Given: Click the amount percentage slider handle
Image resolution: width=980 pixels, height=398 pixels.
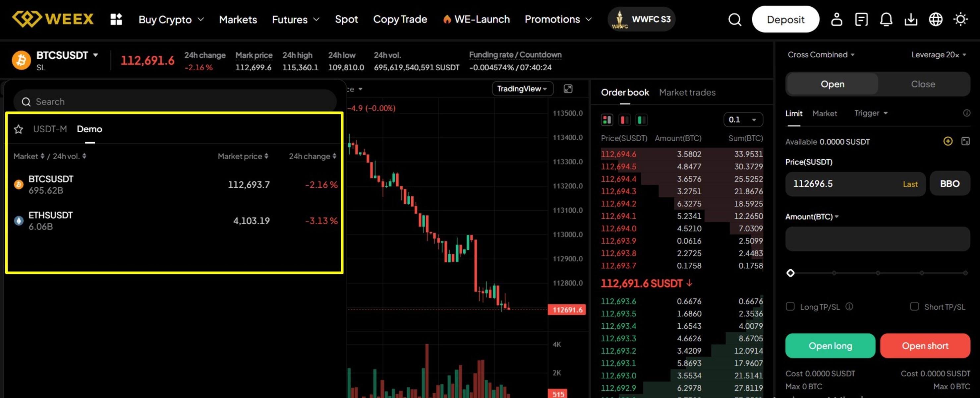Looking at the screenshot, I should [x=790, y=273].
